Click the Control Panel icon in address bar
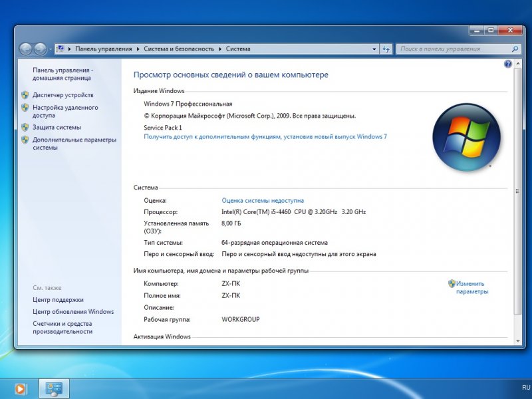The height and width of the screenshot is (399, 532). (61, 49)
